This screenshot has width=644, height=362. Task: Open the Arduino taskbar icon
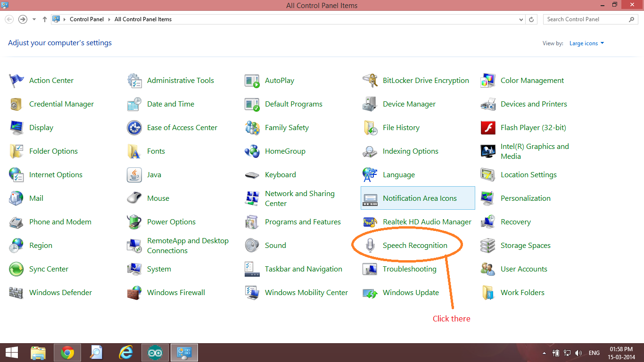[155, 353]
